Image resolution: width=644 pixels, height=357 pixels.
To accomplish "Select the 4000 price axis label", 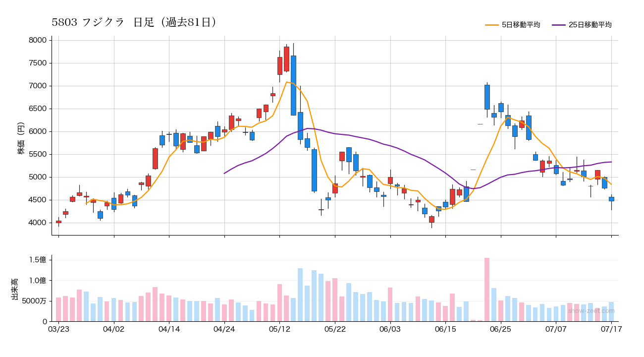I will [38, 223].
